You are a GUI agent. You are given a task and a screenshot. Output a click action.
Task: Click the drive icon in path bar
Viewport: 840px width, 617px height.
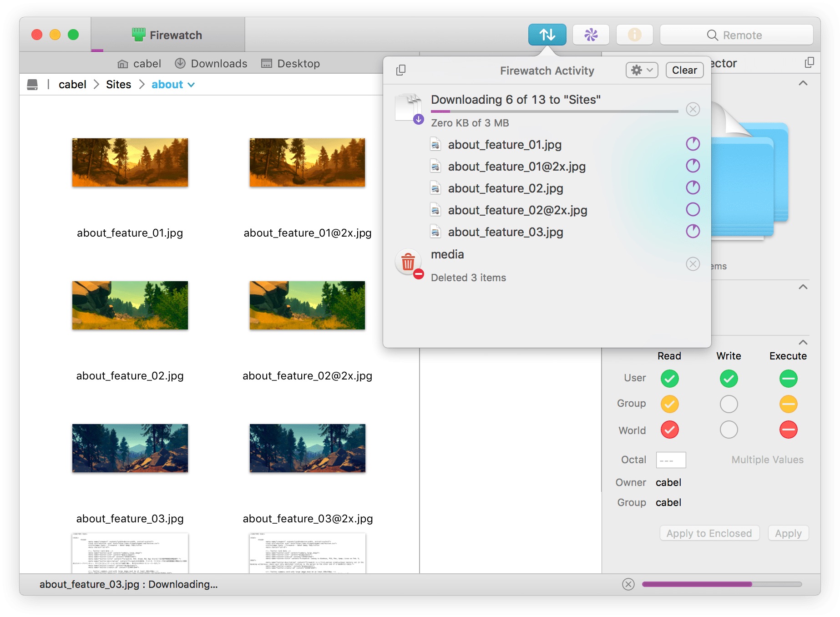[x=32, y=85]
